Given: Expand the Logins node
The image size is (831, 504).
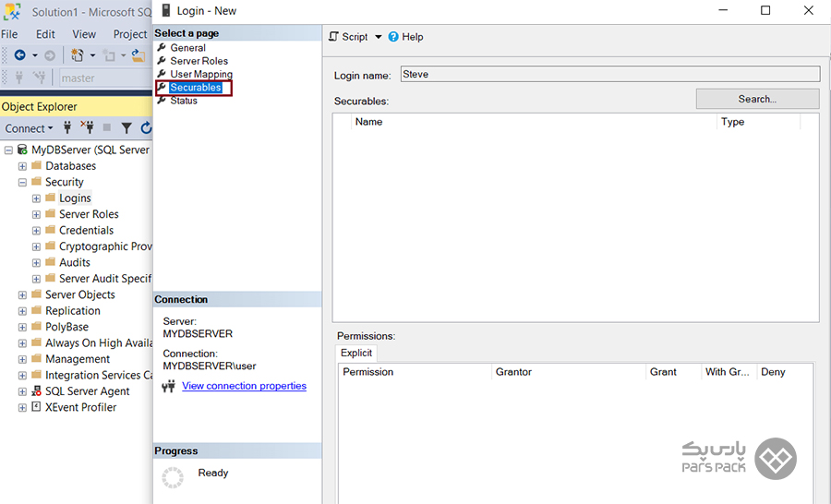Looking at the screenshot, I should point(36,198).
